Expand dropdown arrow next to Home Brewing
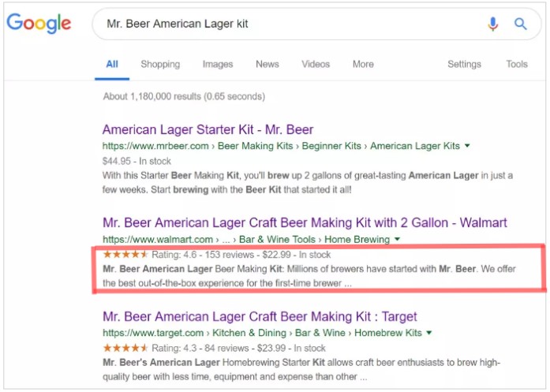The image size is (550, 392). [397, 239]
